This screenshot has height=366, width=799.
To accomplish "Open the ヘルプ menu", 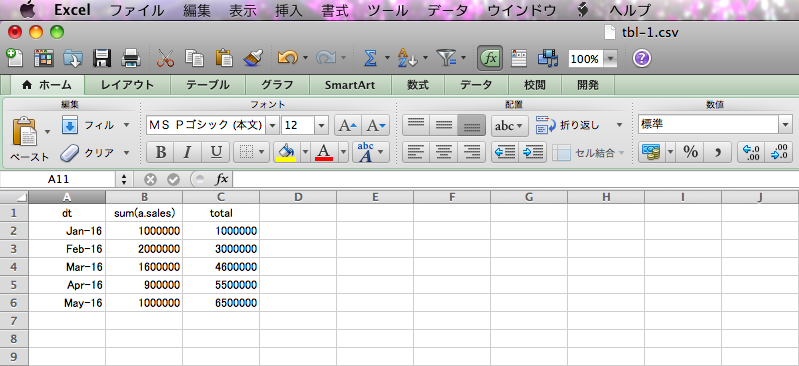I will [x=630, y=10].
